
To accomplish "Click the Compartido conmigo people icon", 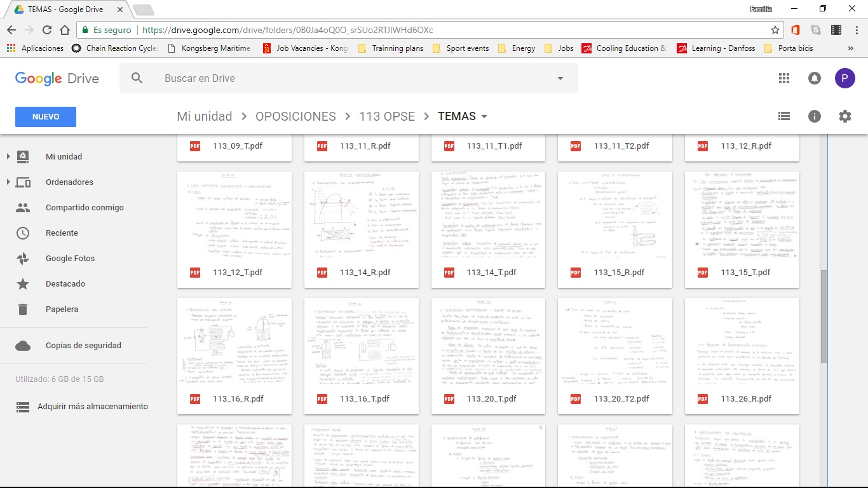I will (x=23, y=208).
